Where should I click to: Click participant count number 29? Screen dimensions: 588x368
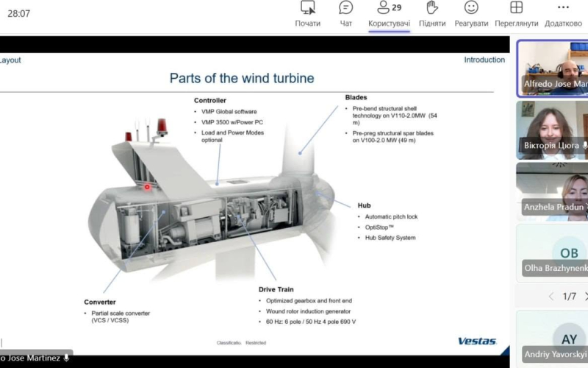coord(397,7)
